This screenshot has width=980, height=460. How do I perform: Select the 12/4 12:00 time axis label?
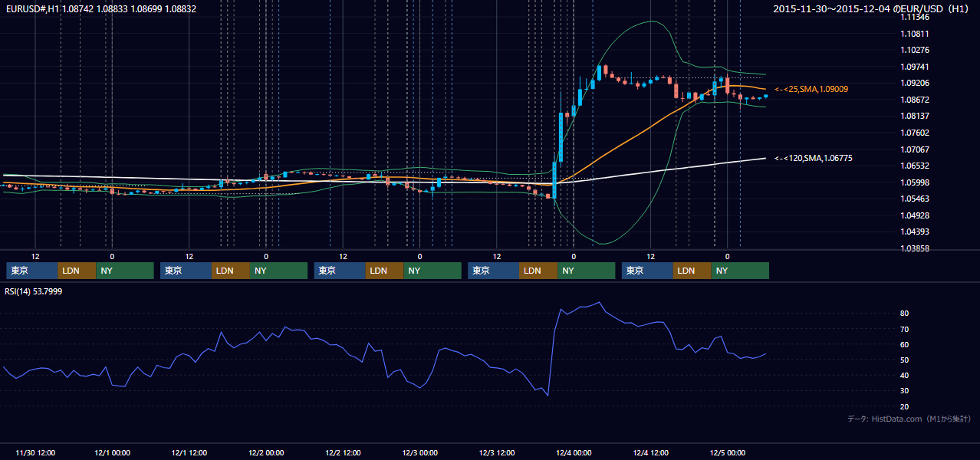651,452
